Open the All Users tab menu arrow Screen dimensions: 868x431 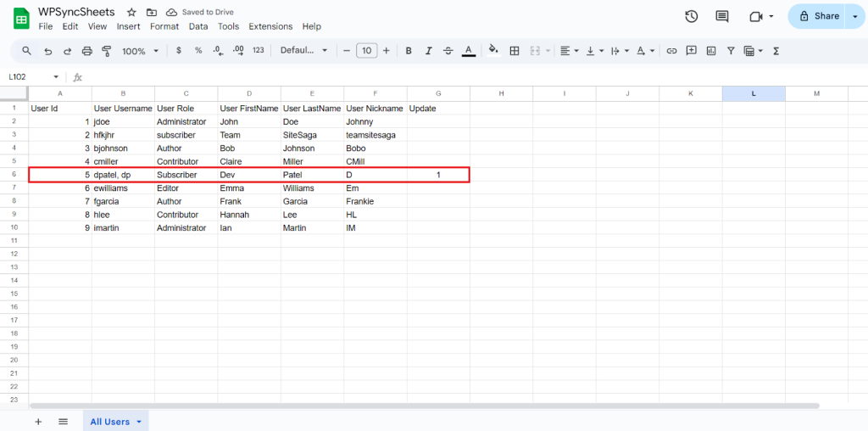point(139,423)
